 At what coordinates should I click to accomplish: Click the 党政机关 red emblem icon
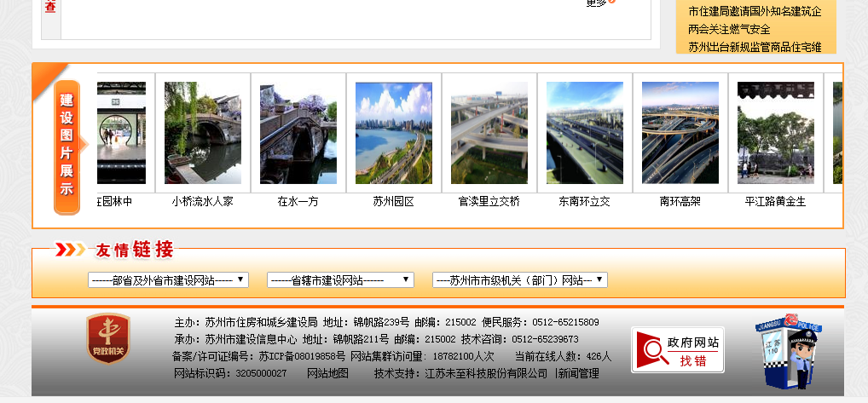[108, 339]
